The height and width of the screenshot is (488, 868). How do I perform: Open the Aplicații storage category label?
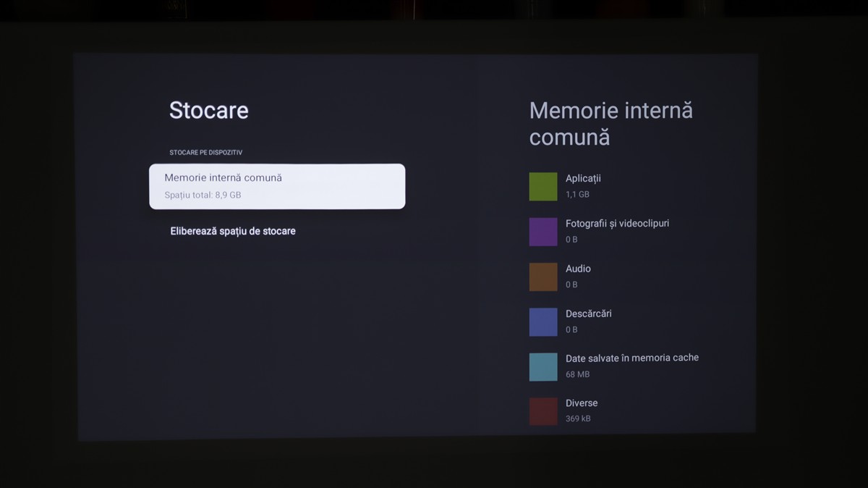tap(583, 178)
